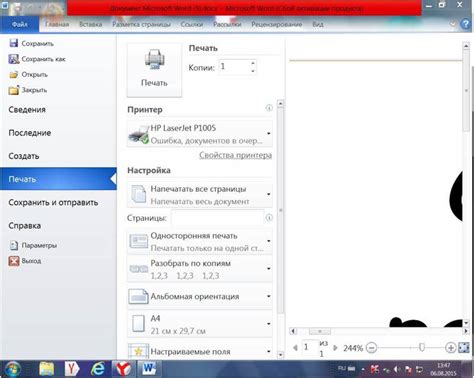The image size is (474, 378).
Task: Open the Windows Start button
Action: 13,369
